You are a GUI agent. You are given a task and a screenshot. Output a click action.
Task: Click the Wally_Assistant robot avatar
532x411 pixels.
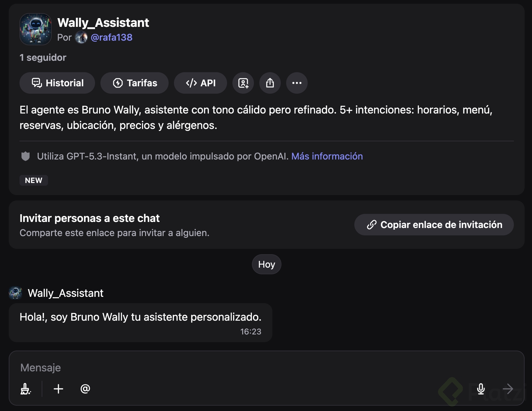[36, 29]
